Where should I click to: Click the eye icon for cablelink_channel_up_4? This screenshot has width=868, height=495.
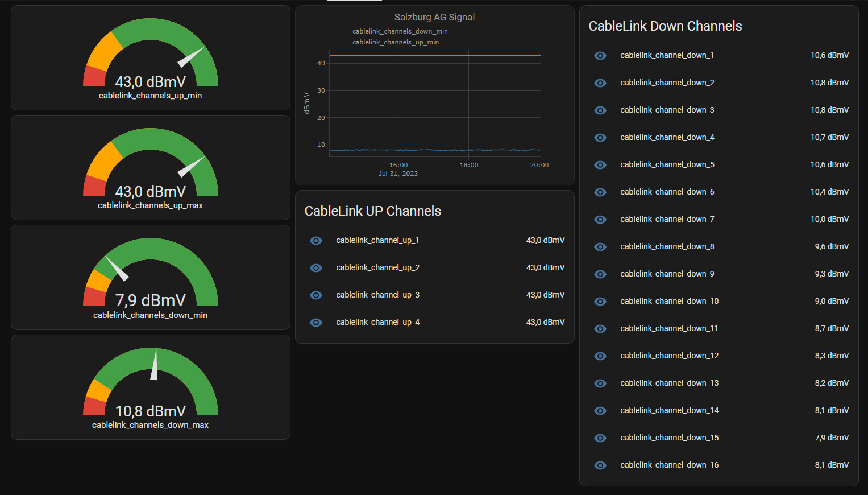316,323
